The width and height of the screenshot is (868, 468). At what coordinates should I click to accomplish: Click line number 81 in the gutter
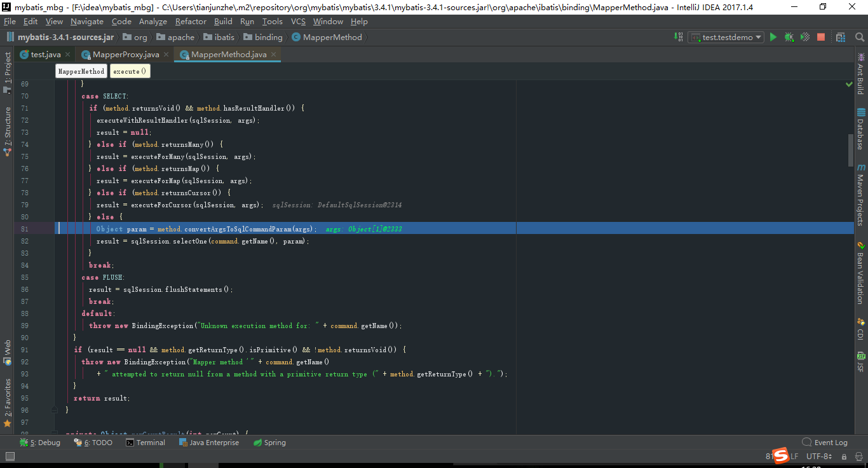pos(25,228)
